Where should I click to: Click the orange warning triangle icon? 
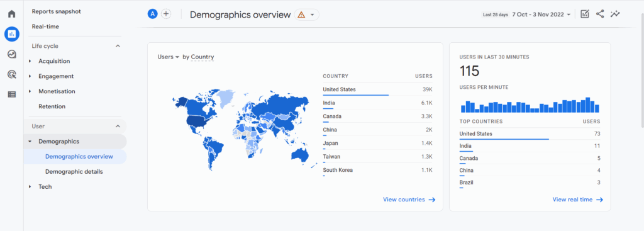[301, 15]
